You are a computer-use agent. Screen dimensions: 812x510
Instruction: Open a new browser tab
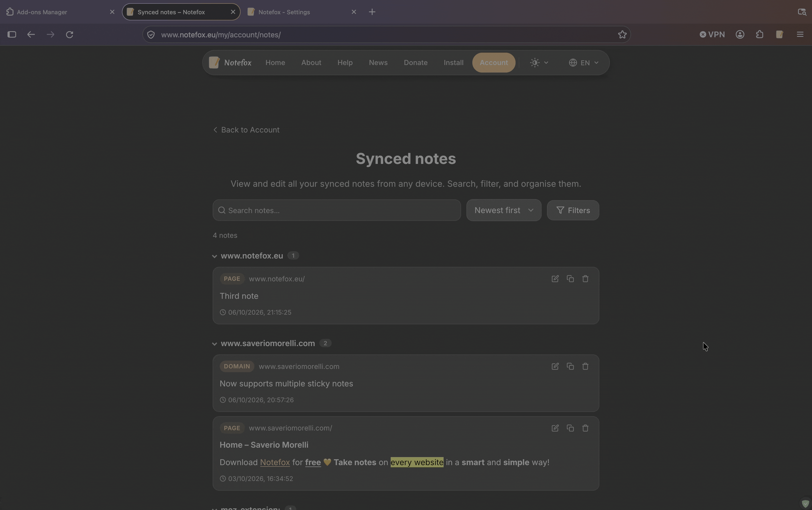(x=372, y=12)
